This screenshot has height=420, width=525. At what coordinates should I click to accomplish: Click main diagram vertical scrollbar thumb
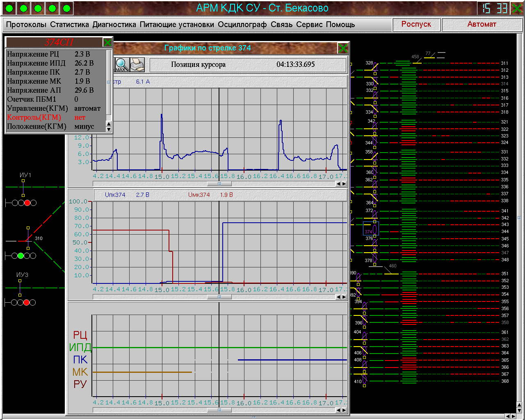coord(519,218)
